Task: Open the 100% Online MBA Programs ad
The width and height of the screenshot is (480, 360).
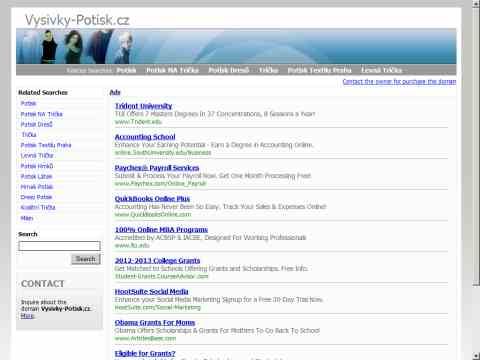Action: [x=161, y=230]
